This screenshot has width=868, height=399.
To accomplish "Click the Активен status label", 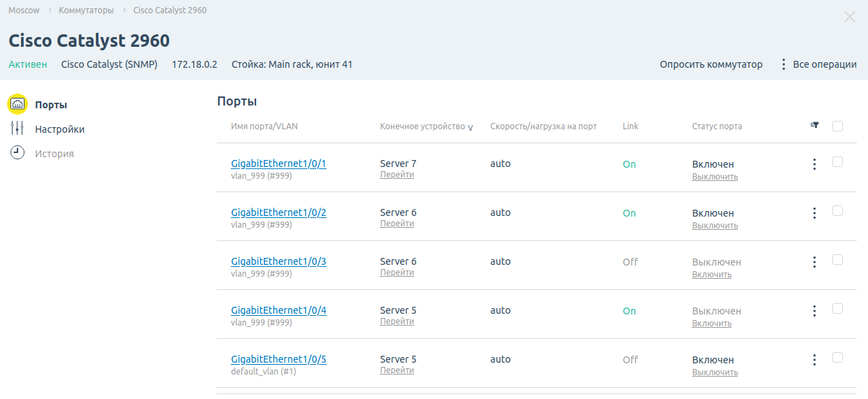I will point(28,64).
